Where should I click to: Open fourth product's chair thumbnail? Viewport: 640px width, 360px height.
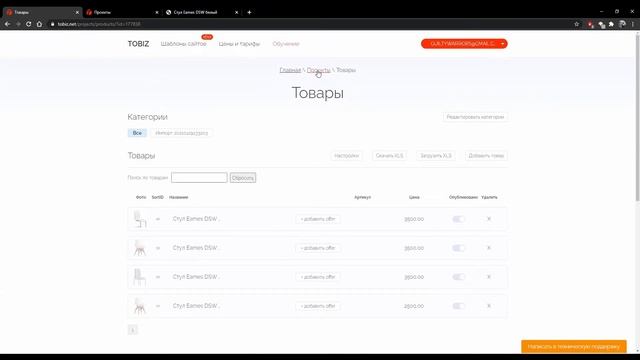point(140,306)
